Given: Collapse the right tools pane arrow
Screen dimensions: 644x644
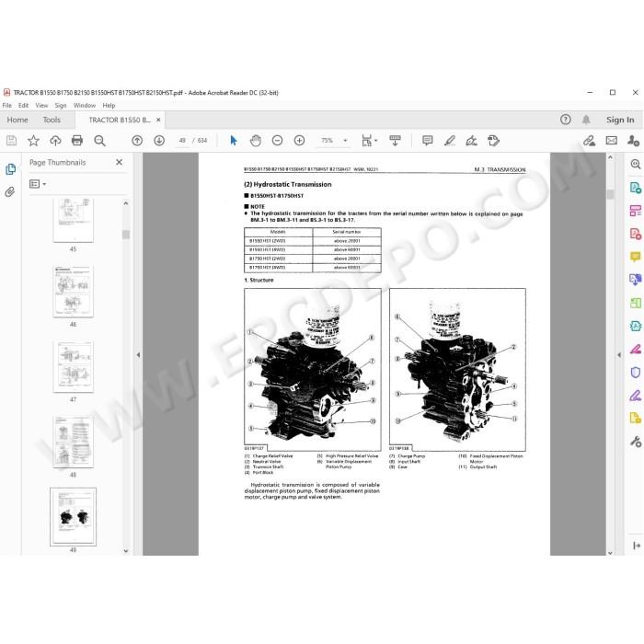Looking at the screenshot, I should 619,355.
